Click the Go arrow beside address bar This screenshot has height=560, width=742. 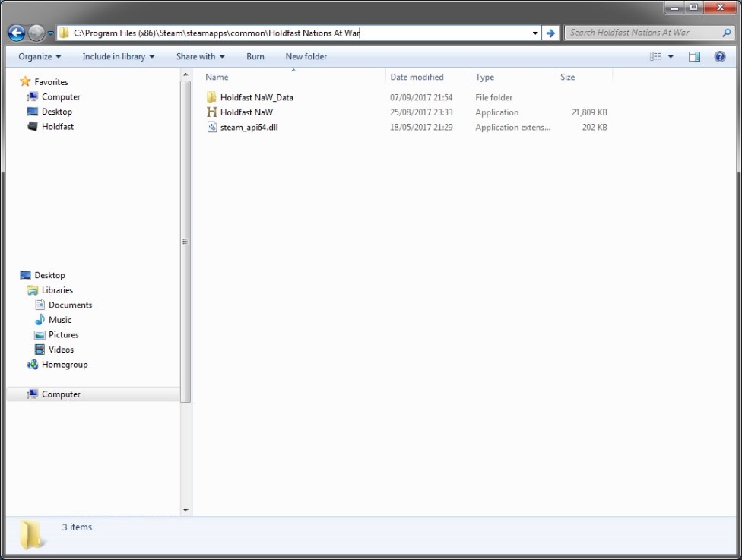550,33
